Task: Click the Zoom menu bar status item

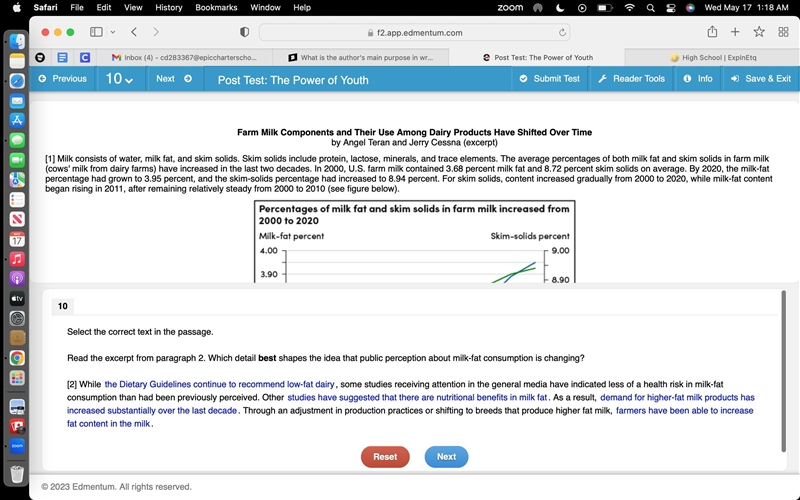Action: pos(510,8)
